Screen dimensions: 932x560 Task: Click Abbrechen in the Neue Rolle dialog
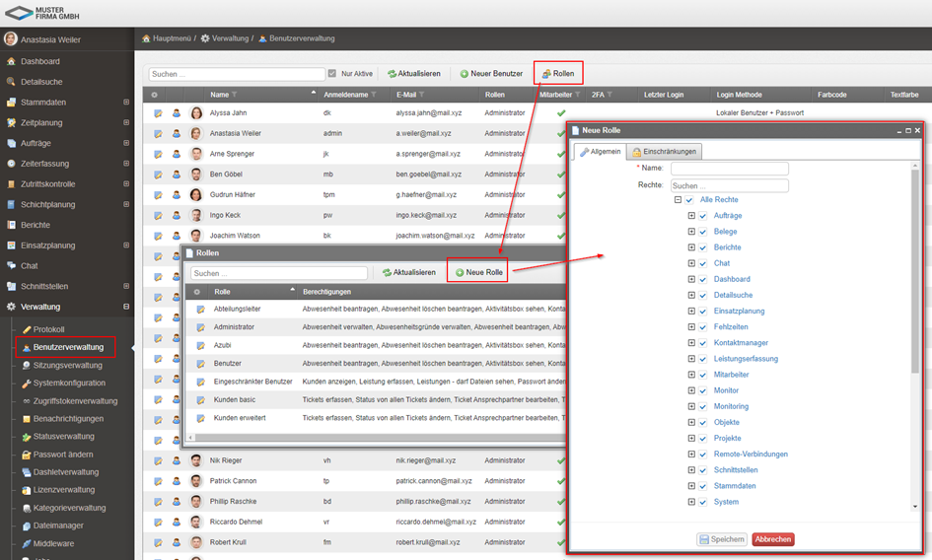(772, 539)
